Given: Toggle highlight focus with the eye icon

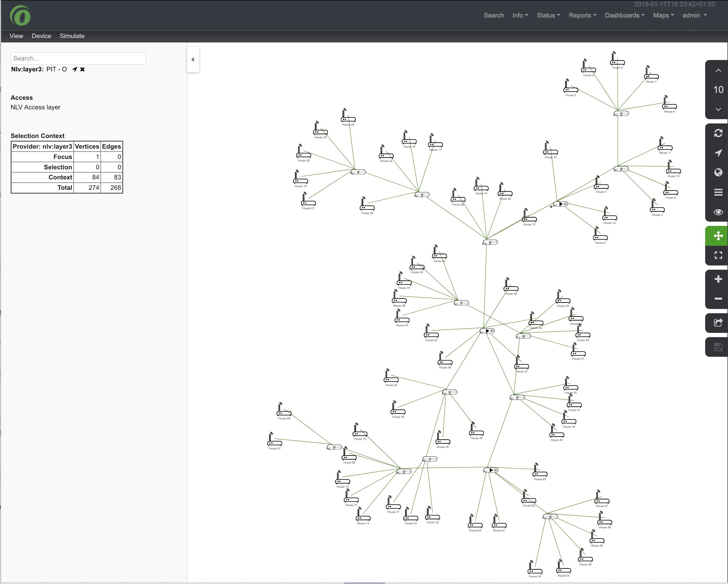Looking at the screenshot, I should pyautogui.click(x=718, y=212).
